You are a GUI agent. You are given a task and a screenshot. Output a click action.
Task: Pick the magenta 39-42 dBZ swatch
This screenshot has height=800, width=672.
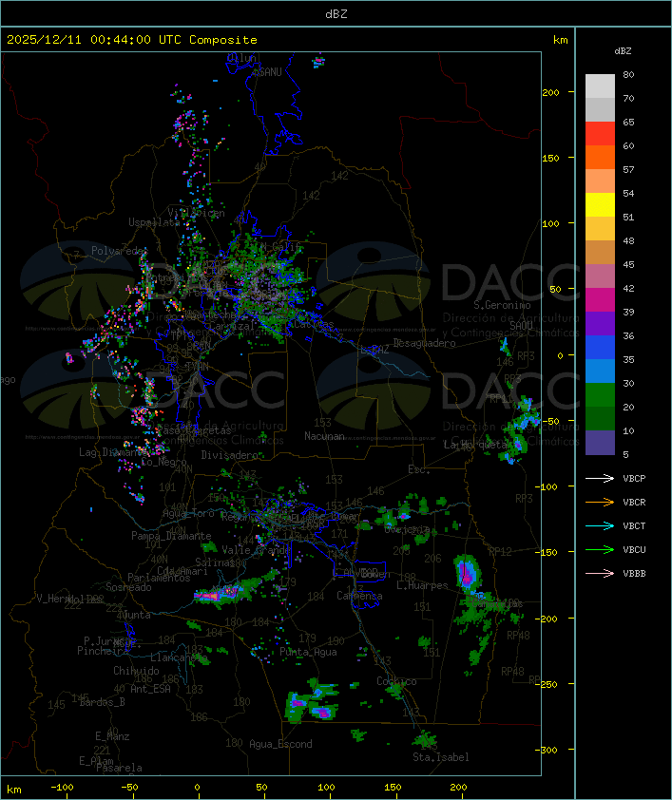click(600, 299)
